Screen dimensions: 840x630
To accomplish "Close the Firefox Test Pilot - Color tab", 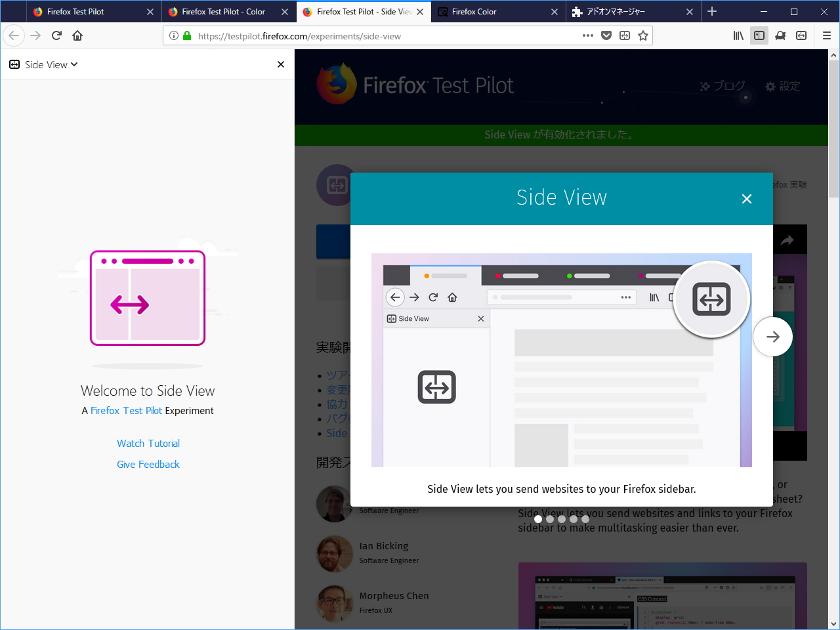I will [285, 12].
